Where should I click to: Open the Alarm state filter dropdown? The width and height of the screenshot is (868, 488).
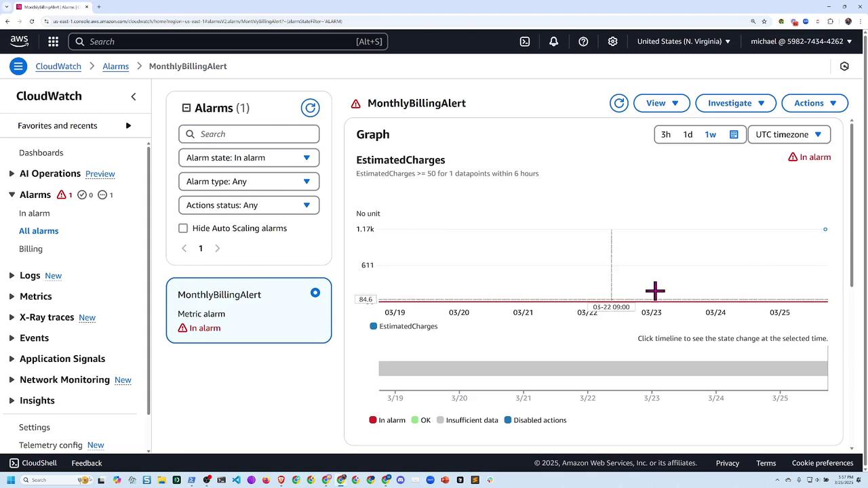248,158
